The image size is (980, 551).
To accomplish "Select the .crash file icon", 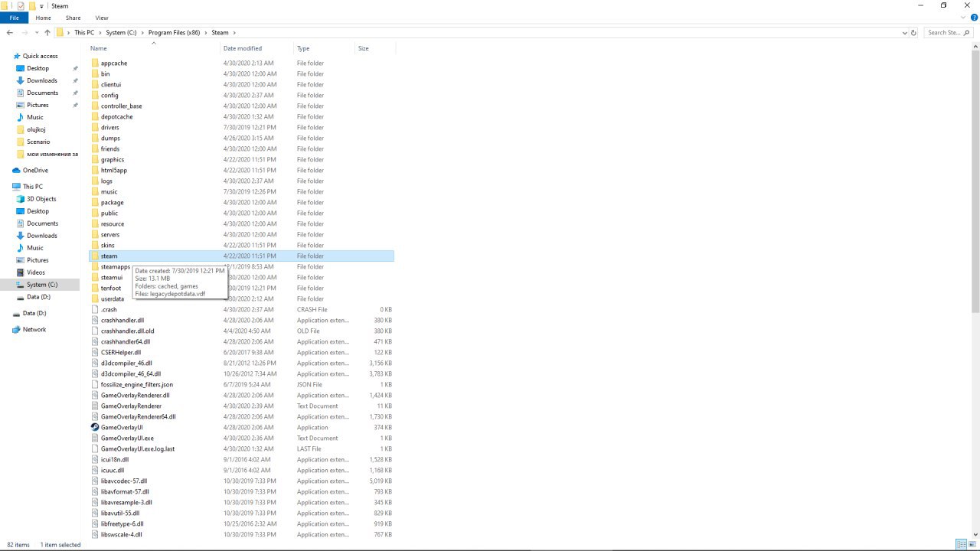I will [95, 310].
